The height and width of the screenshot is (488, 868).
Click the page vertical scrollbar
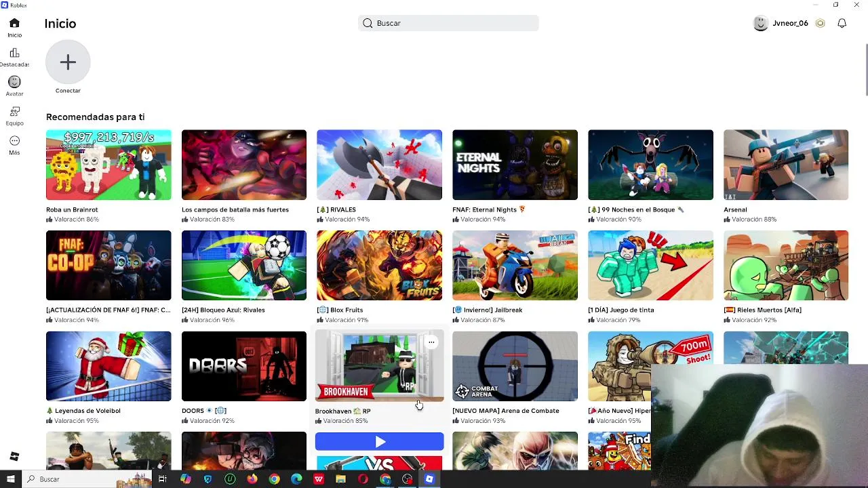867,70
